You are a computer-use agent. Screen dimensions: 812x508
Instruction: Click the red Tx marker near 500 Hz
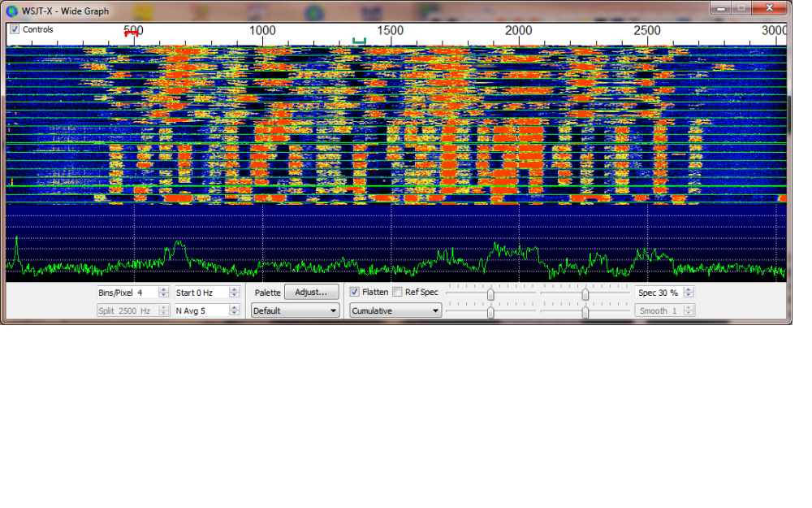point(132,33)
